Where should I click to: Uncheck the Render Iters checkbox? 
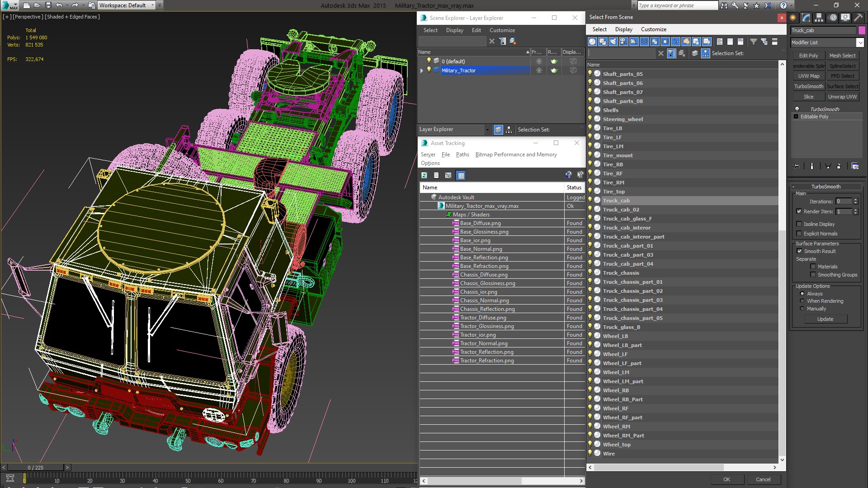click(799, 211)
